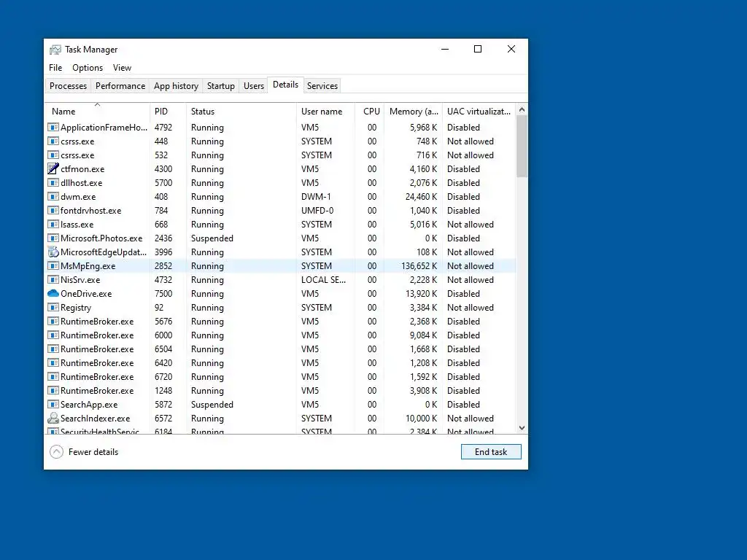Click the MicrosoftEdgeUpdate process icon
This screenshot has width=747, height=560.
[53, 252]
